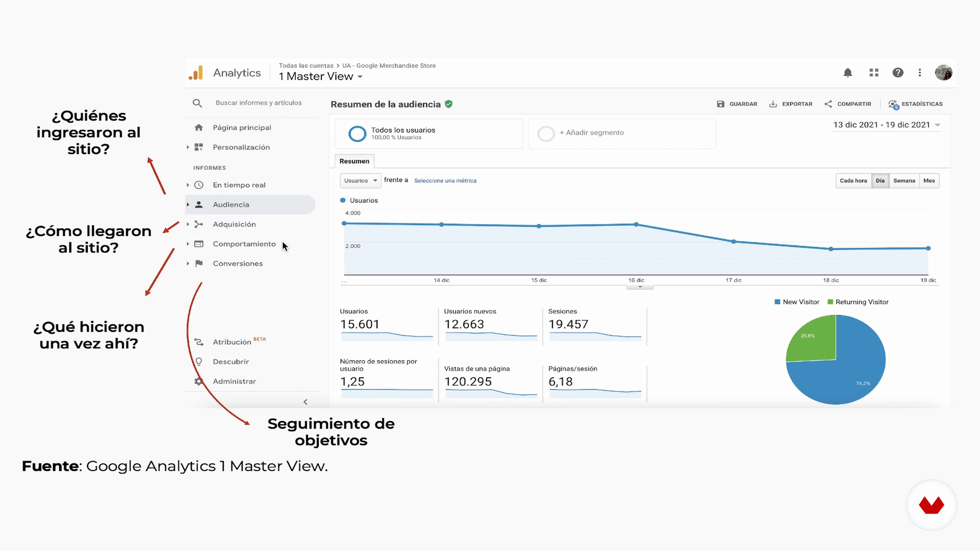Open the Audiencia reports menu item
Image resolution: width=980 pixels, height=551 pixels.
tap(250, 205)
